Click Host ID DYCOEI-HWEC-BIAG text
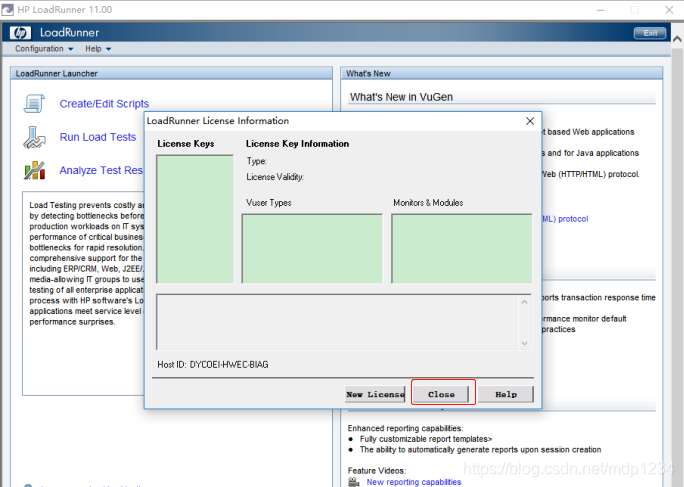 click(x=213, y=364)
